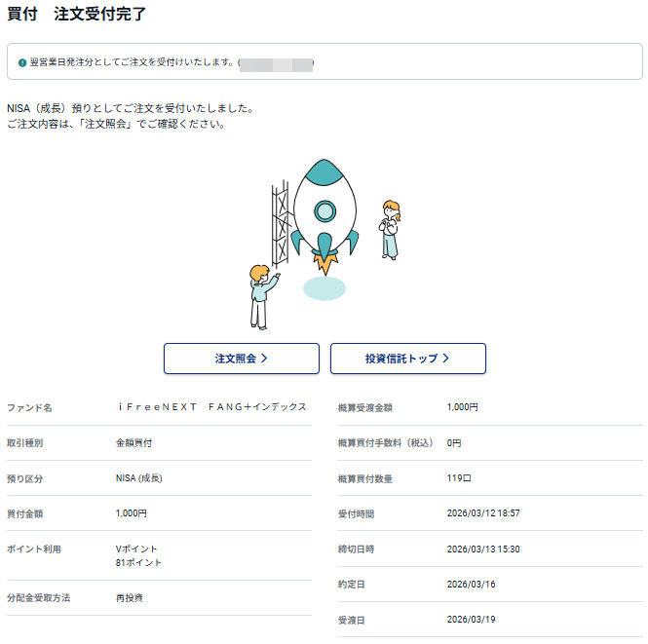Select the fund name iFreeNEXT FANG+インデックス

click(211, 407)
